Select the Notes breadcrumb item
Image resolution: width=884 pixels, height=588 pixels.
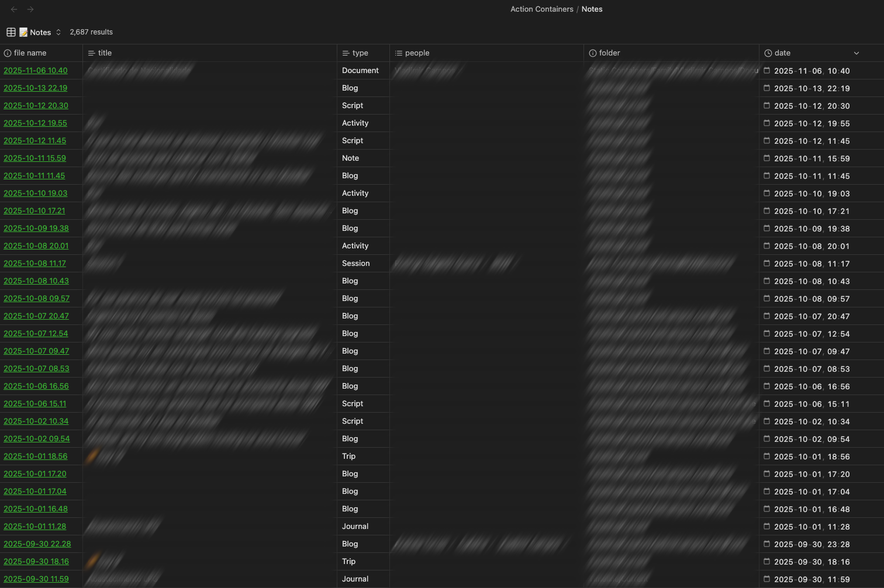592,9
